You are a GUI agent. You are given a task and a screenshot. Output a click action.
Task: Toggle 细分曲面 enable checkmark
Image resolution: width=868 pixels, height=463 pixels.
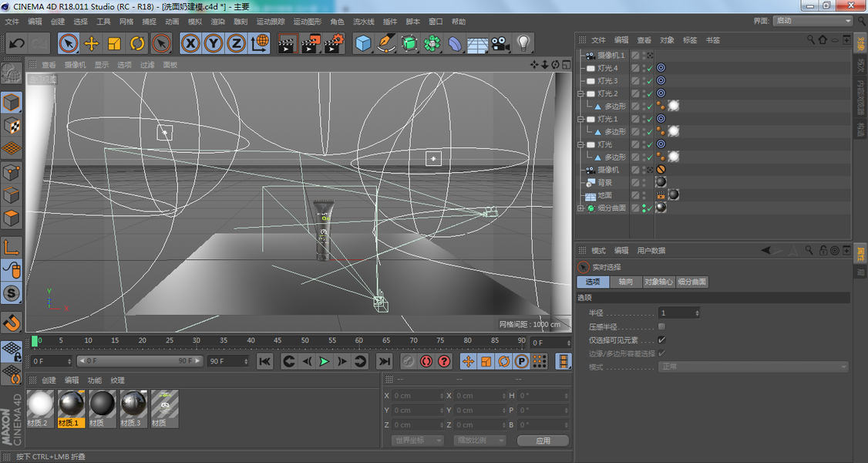pos(650,209)
